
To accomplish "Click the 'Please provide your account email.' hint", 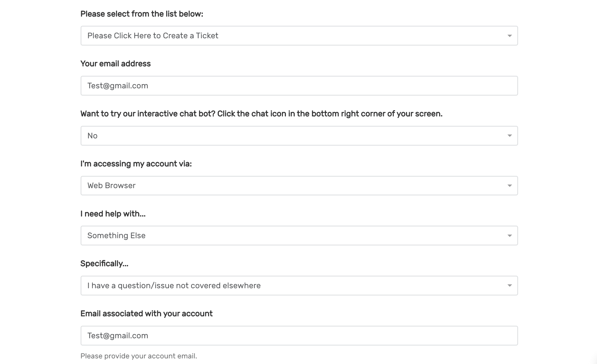I will point(138,356).
